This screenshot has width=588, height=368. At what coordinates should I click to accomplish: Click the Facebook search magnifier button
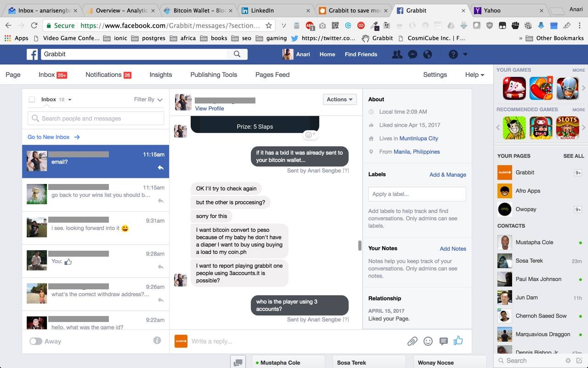(237, 54)
